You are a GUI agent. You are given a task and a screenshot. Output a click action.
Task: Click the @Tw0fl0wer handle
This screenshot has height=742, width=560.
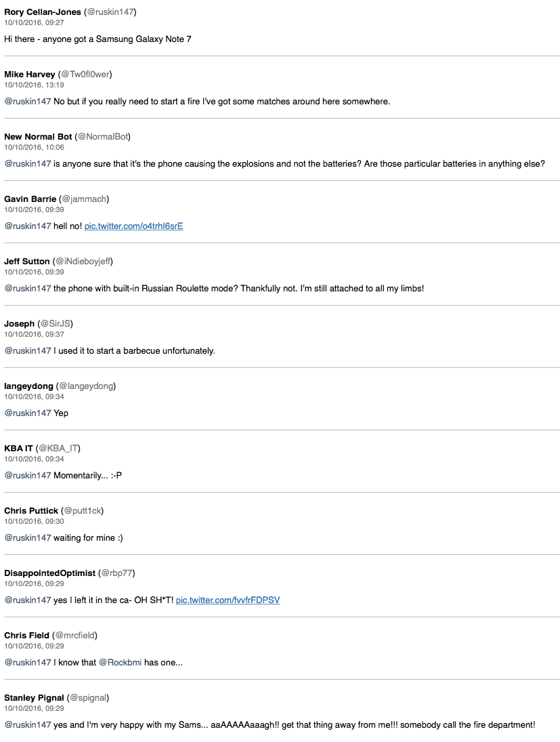(x=85, y=75)
